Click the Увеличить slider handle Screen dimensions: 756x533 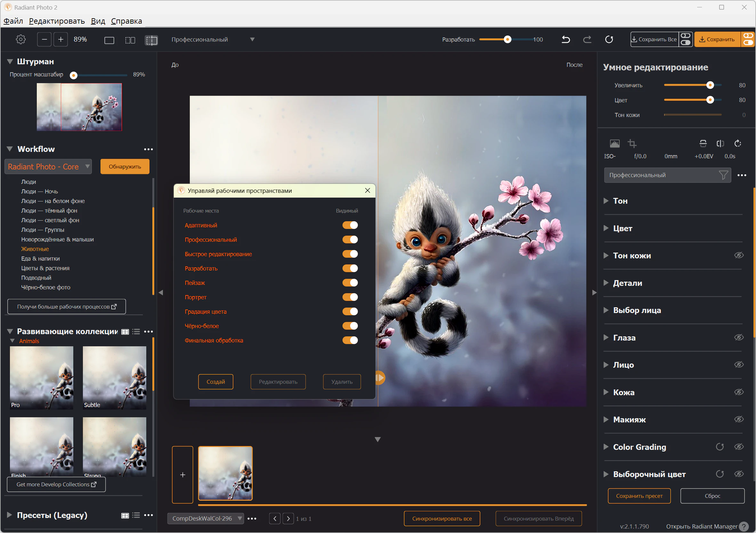tap(710, 85)
